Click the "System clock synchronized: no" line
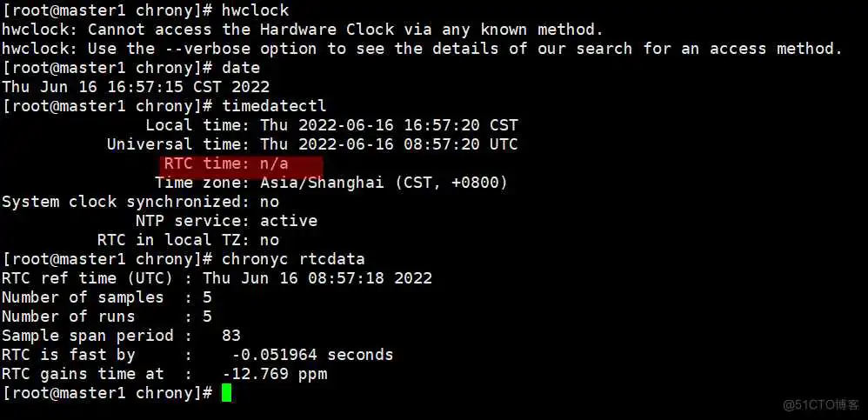This screenshot has height=420, width=868. pyautogui.click(x=140, y=202)
